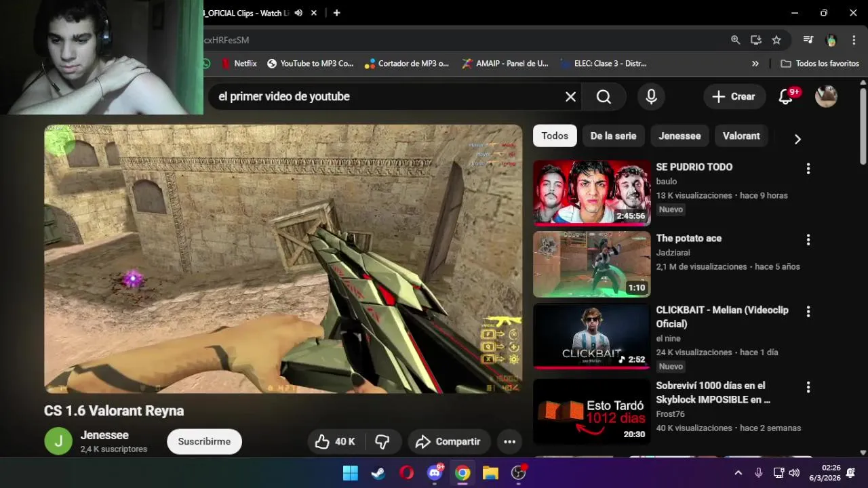868x488 pixels.
Task: Open the Jenessee channel name link
Action: (x=104, y=435)
